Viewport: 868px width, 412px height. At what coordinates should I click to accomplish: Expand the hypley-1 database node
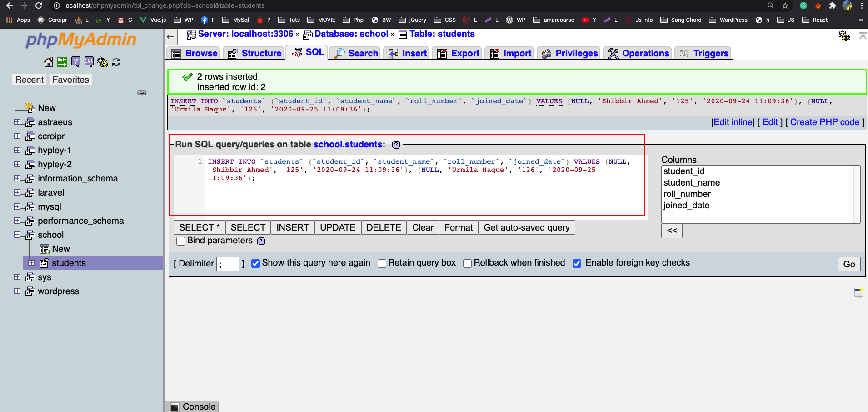[x=17, y=150]
